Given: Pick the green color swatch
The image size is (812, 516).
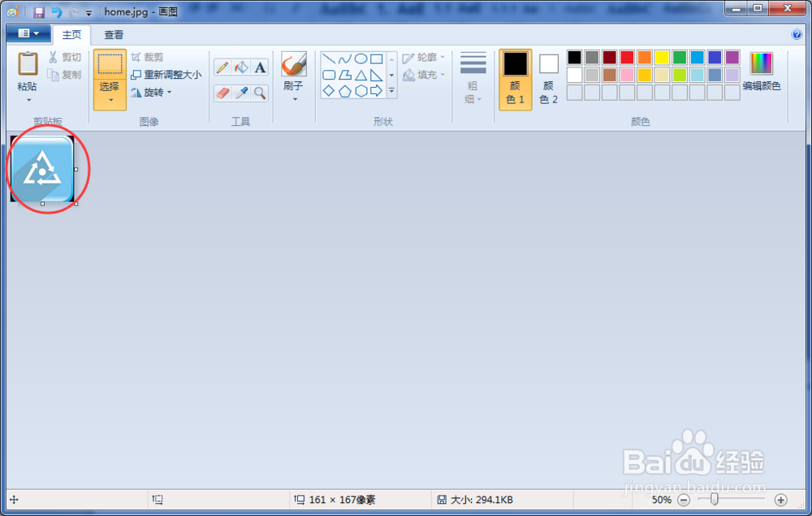Looking at the screenshot, I should coord(680,58).
